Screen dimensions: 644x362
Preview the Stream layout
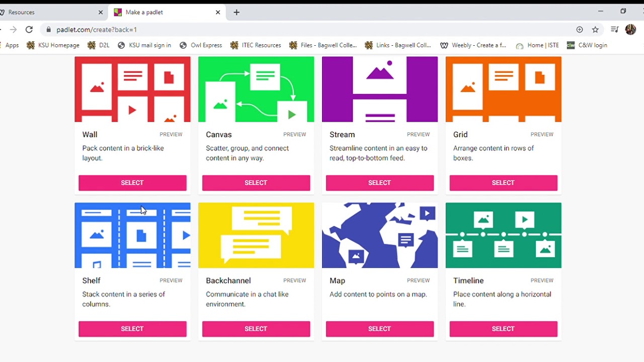click(419, 134)
